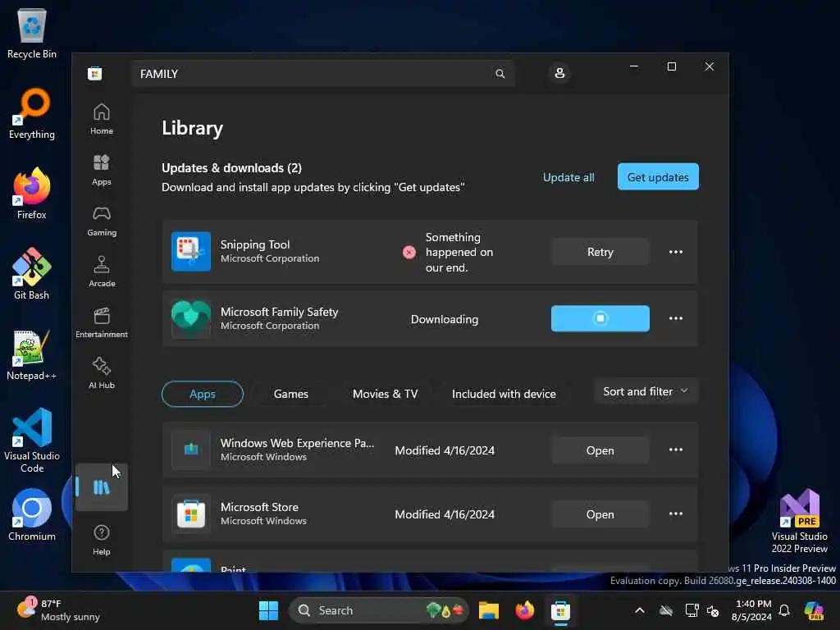Select the Apps filter tab

pyautogui.click(x=203, y=394)
